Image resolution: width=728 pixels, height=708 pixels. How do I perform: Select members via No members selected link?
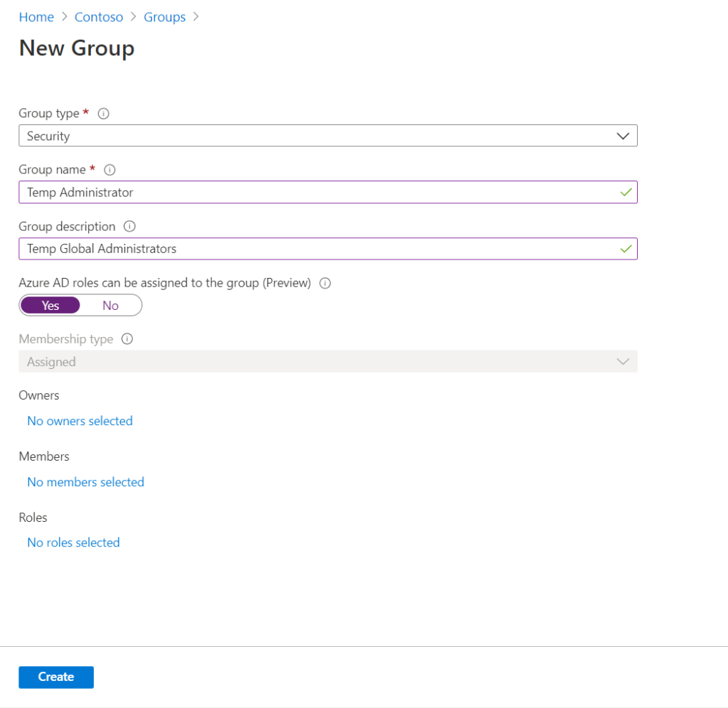(x=85, y=482)
